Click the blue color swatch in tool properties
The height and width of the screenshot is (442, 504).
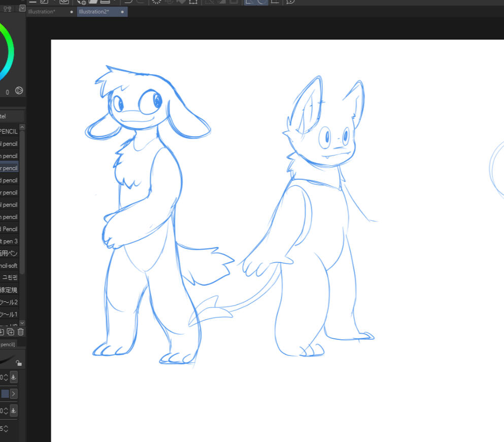click(5, 394)
